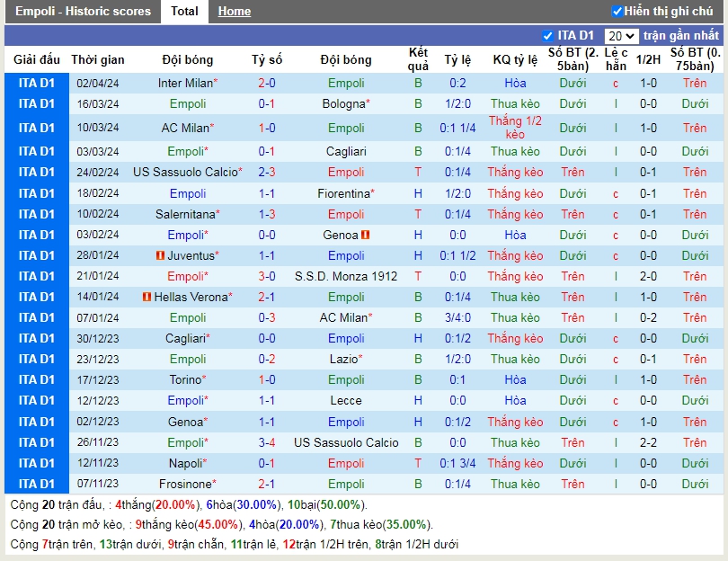Uncheck the ITA D1 league filter checkbox

coord(548,36)
